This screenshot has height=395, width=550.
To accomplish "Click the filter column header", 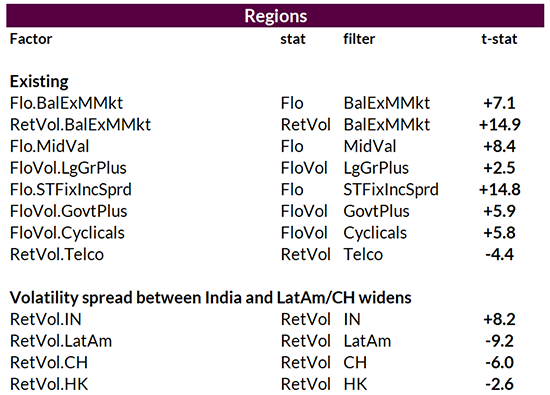I will click(x=359, y=39).
